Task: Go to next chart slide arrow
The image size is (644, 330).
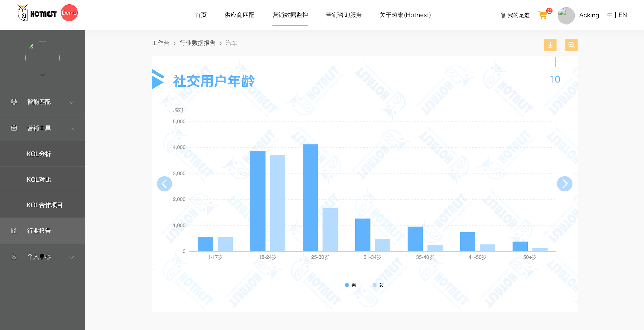Action: click(x=565, y=184)
